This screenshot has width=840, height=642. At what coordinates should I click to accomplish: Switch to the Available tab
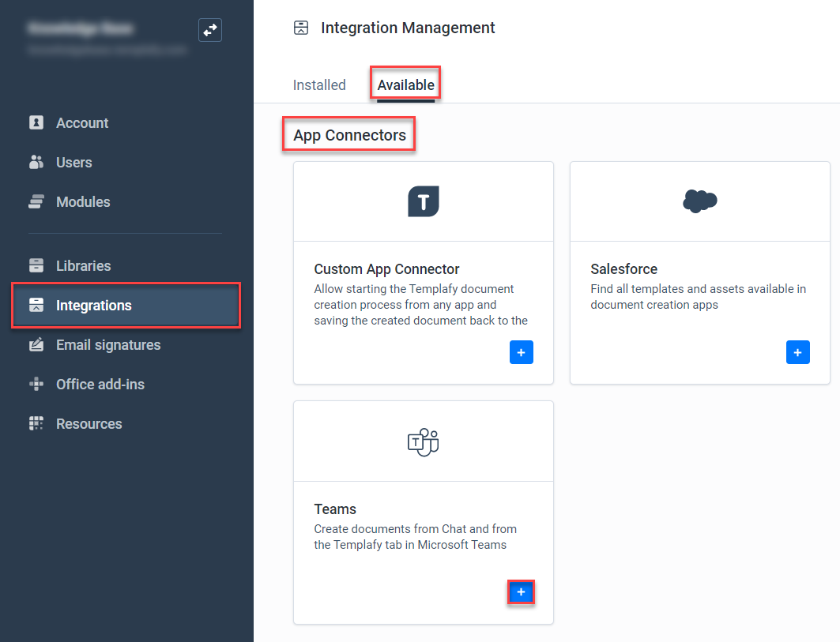(x=405, y=85)
